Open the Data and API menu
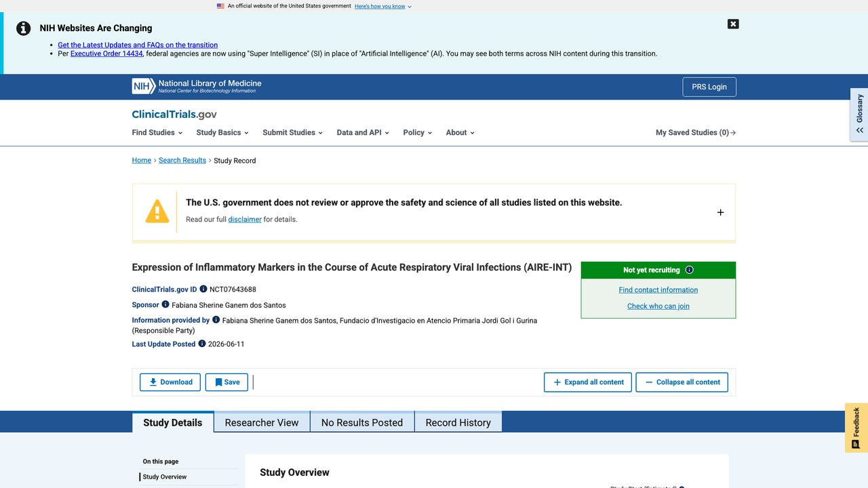Screen dimensions: 868x488 pyautogui.click(x=363, y=133)
